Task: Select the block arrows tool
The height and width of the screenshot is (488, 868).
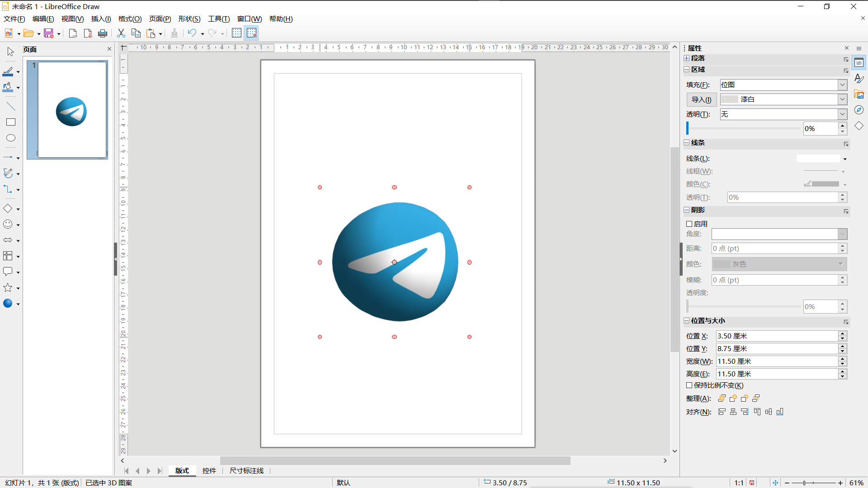Action: pos(8,240)
